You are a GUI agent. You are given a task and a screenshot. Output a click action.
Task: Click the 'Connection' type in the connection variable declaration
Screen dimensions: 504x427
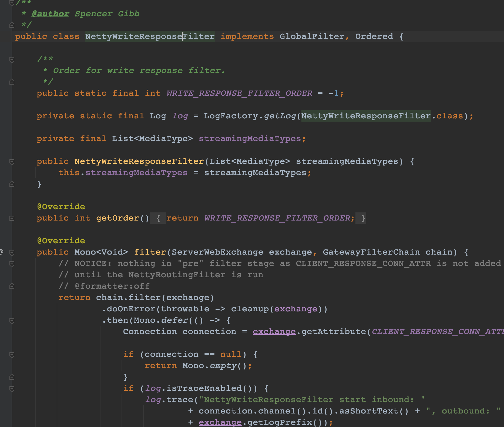tap(150, 332)
